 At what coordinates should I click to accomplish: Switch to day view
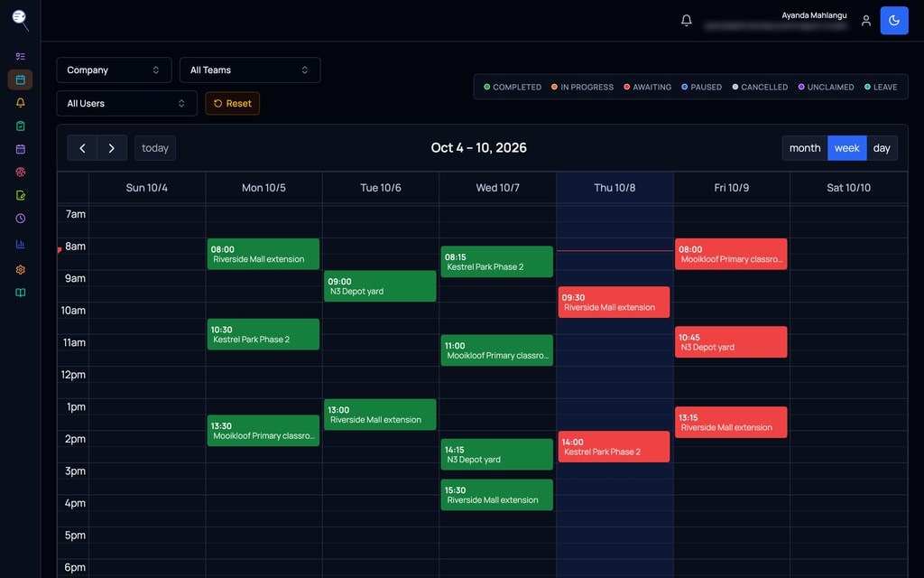[x=882, y=148]
